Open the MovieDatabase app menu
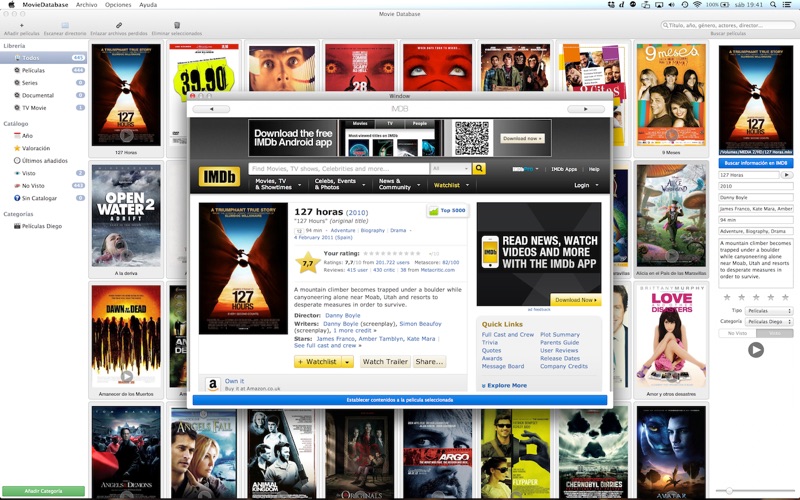This screenshot has height=500, width=800. pos(45,5)
